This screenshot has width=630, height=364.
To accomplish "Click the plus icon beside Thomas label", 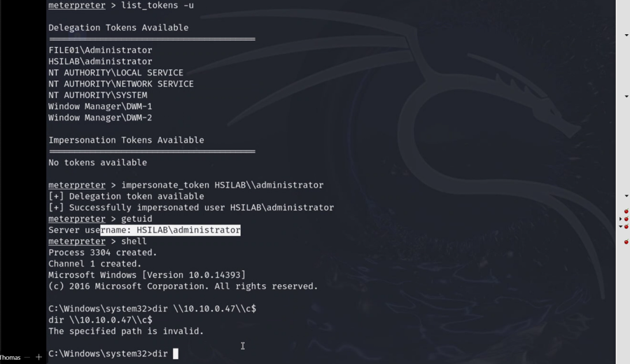I will (x=38, y=357).
